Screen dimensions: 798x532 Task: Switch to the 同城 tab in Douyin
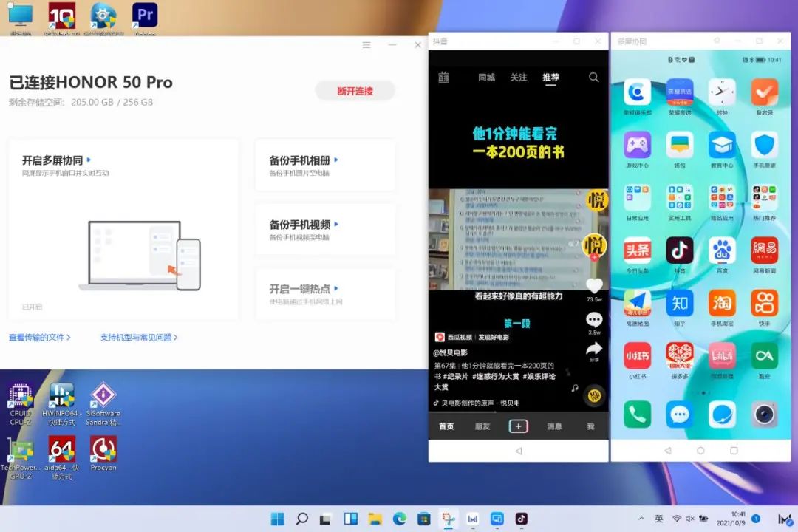coord(486,78)
